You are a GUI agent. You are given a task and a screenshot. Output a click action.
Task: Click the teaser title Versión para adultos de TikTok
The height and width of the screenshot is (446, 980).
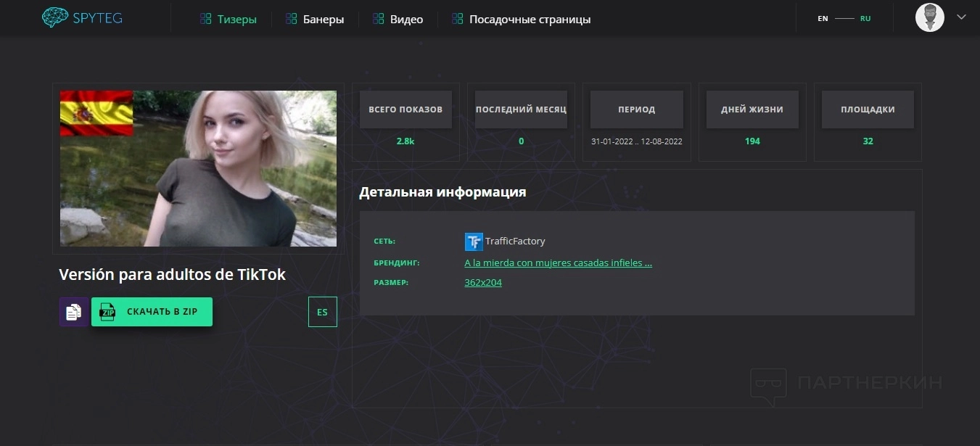[173, 275]
